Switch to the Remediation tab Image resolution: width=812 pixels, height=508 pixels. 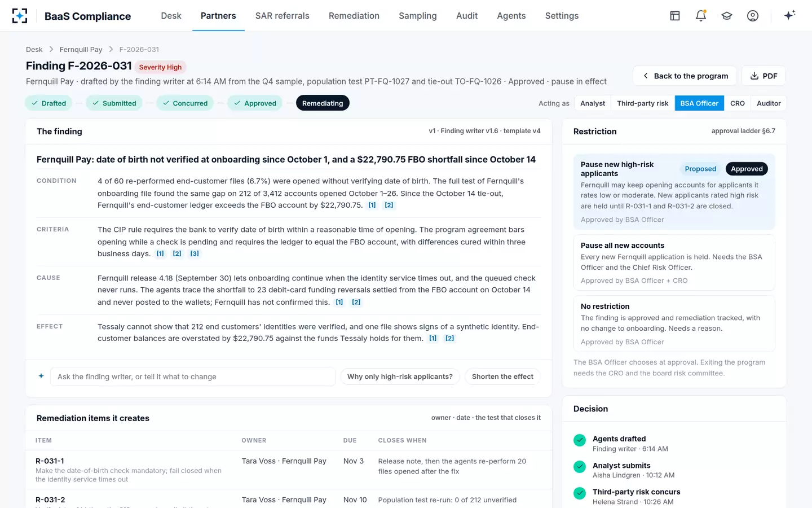pyautogui.click(x=354, y=16)
